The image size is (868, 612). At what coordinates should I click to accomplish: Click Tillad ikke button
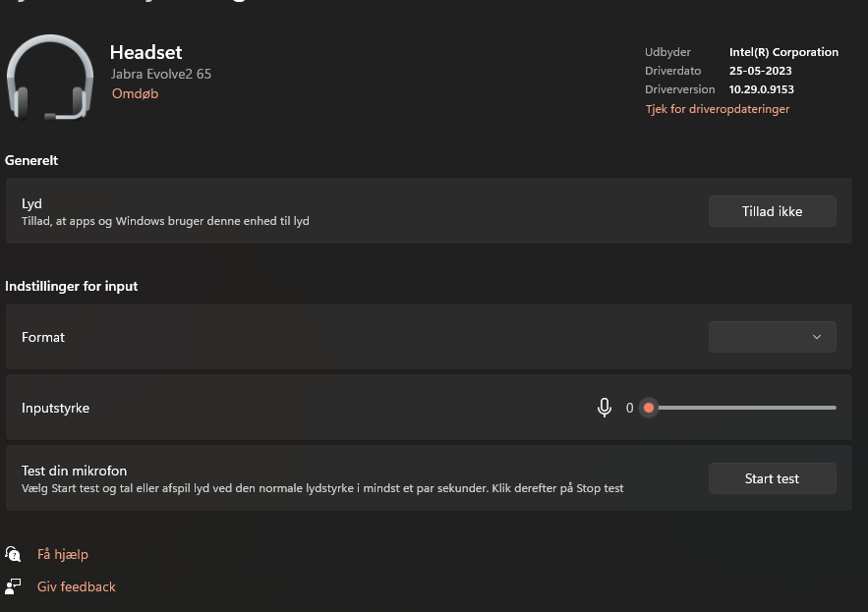(773, 211)
